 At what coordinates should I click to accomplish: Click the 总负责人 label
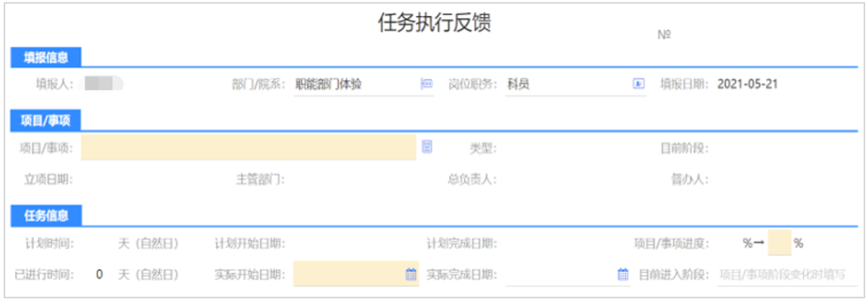pos(473,179)
